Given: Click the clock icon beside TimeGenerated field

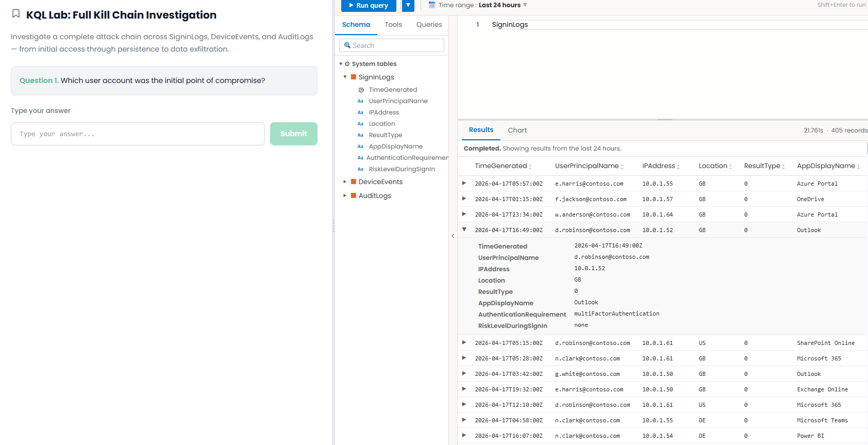Looking at the screenshot, I should click(x=361, y=90).
